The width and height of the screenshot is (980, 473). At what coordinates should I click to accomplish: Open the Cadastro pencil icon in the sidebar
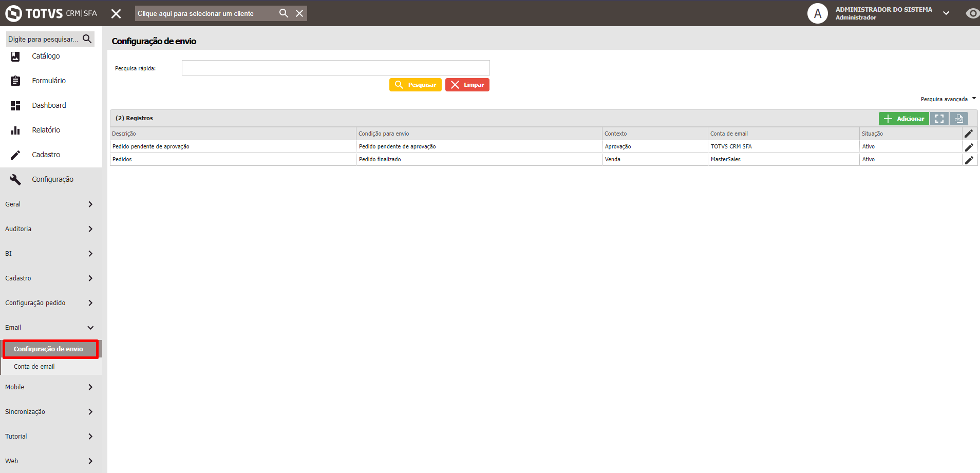(15, 155)
